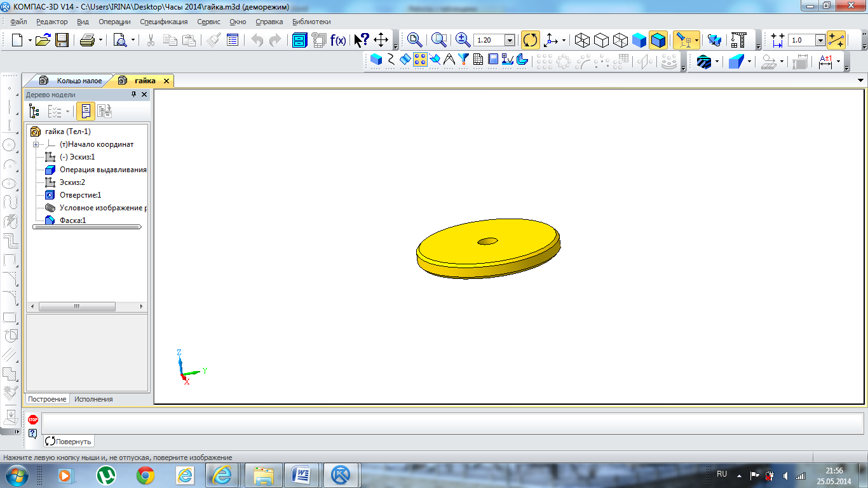Open the Library Manager cabinet icon
Screen dimensions: 868x488
tap(299, 40)
